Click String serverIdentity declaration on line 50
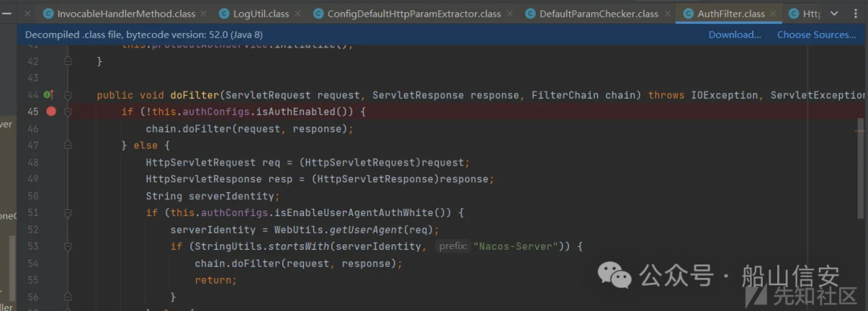The image size is (868, 311). pos(213,196)
